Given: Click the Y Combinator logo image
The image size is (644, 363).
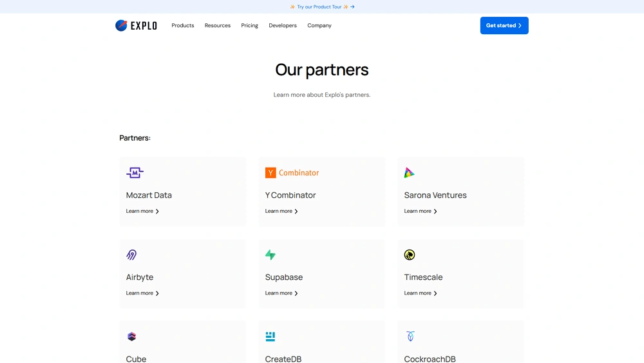Looking at the screenshot, I should click(x=292, y=173).
